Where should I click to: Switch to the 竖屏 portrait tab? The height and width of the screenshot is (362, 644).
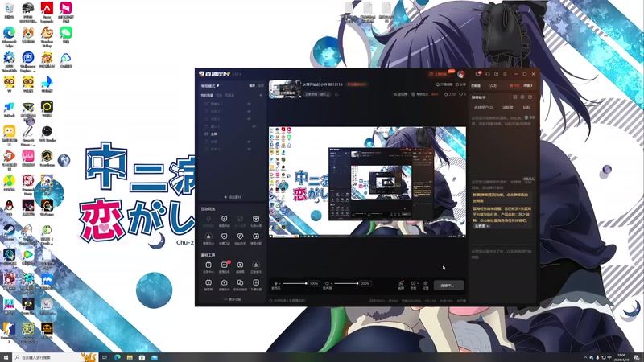(261, 86)
